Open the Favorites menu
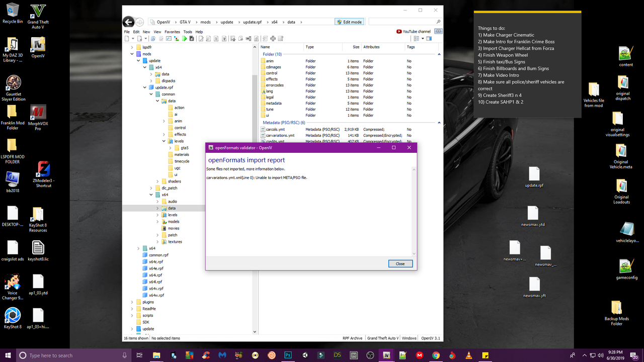Image resolution: width=644 pixels, height=362 pixels. (172, 32)
